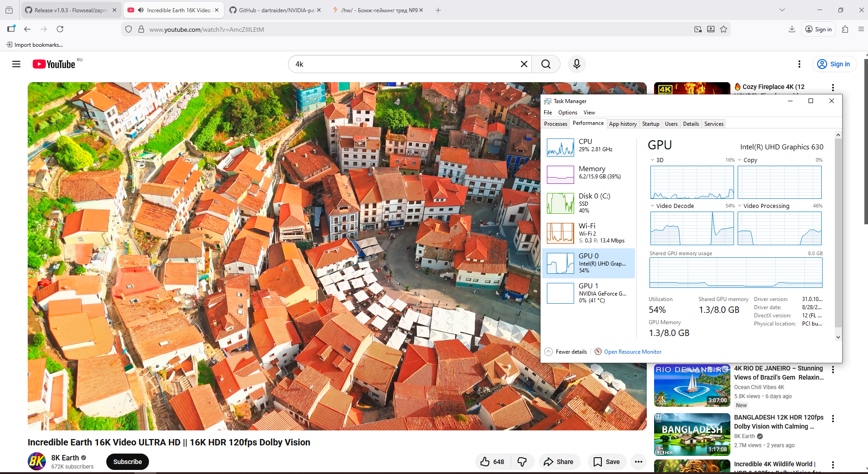This screenshot has width=868, height=474.
Task: Subscribe to the 8K Earth channel
Action: [x=127, y=462]
